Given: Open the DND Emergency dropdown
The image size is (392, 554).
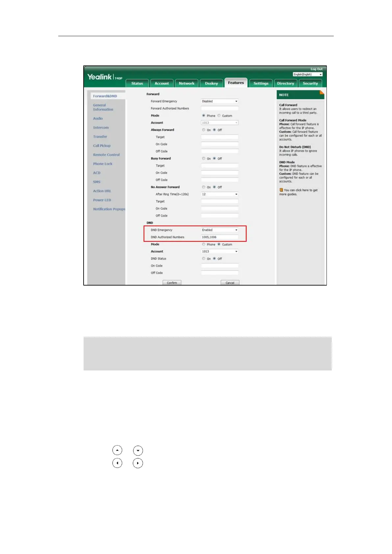Looking at the screenshot, I should (x=220, y=230).
